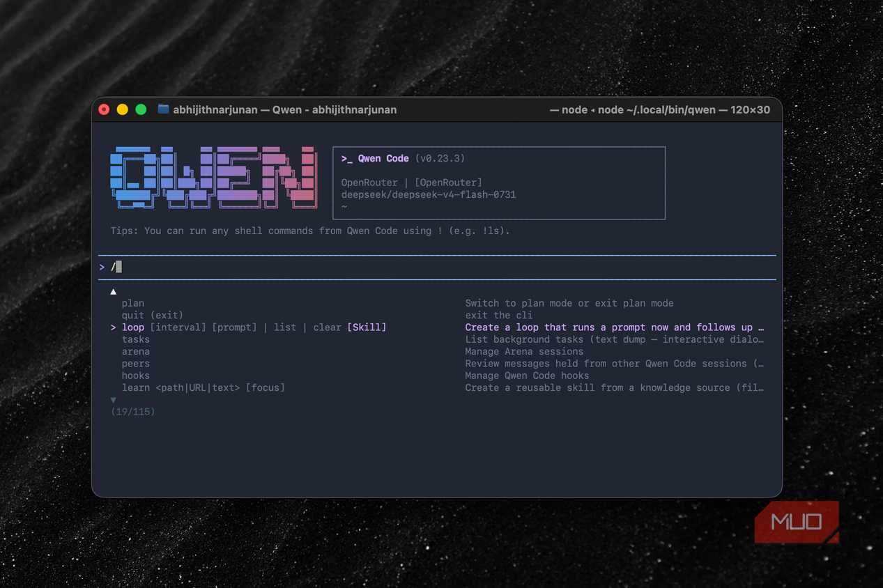Click the down arrow below the command list

pyautogui.click(x=114, y=400)
